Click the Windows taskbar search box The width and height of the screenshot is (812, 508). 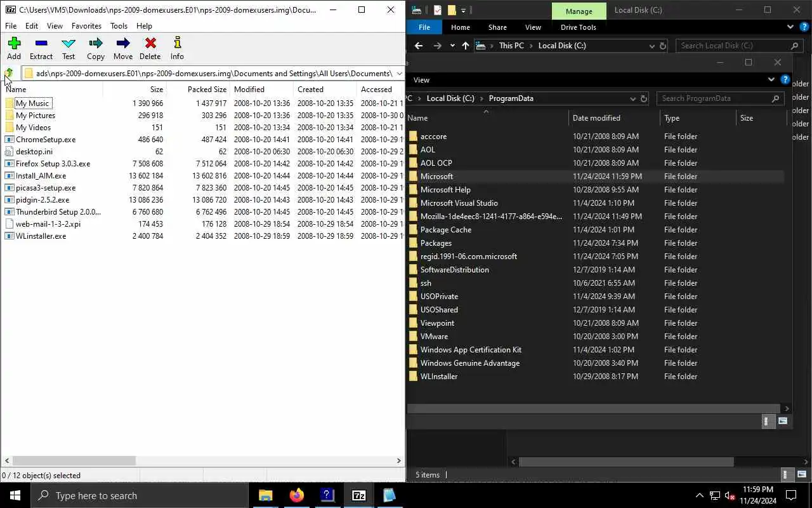(140, 495)
